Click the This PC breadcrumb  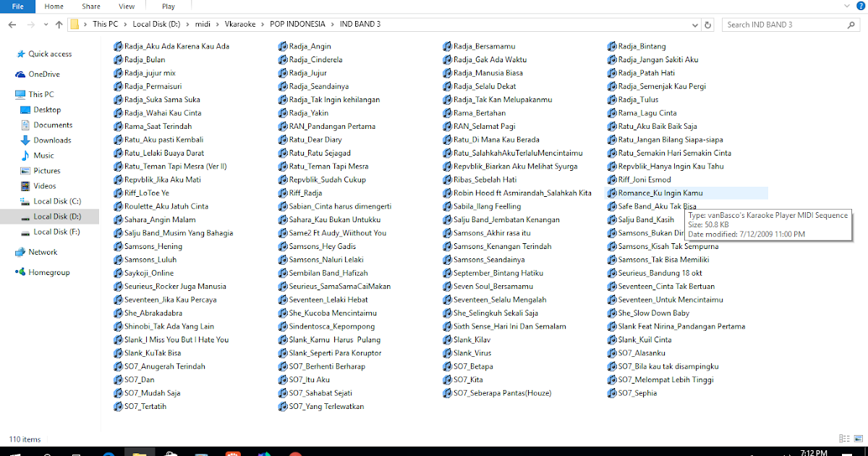tap(105, 25)
